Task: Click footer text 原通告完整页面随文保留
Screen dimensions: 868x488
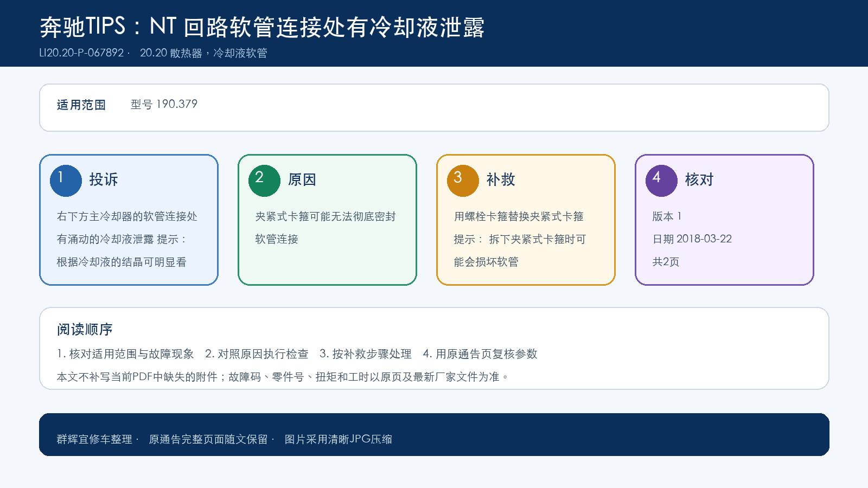Action: [208, 439]
